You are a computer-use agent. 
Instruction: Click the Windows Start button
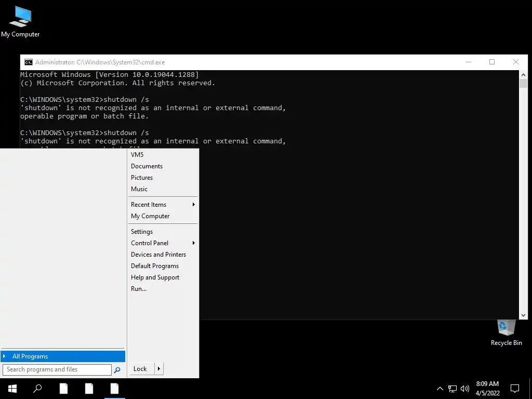point(12,389)
